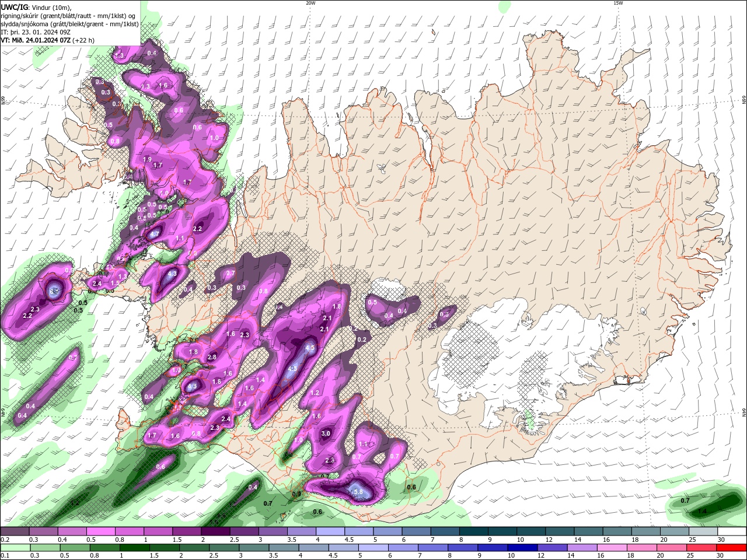Click the 5.8 value on south coast

tap(358, 492)
